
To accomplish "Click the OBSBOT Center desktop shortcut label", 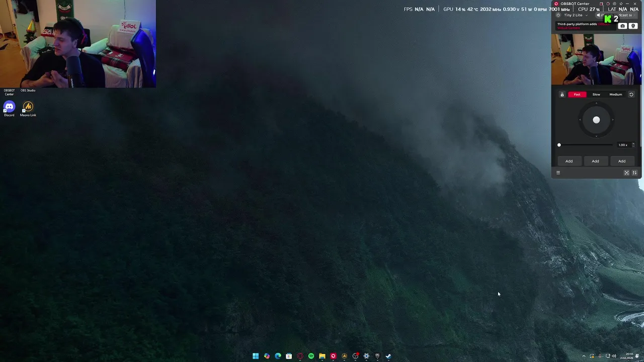I will 9,92.
